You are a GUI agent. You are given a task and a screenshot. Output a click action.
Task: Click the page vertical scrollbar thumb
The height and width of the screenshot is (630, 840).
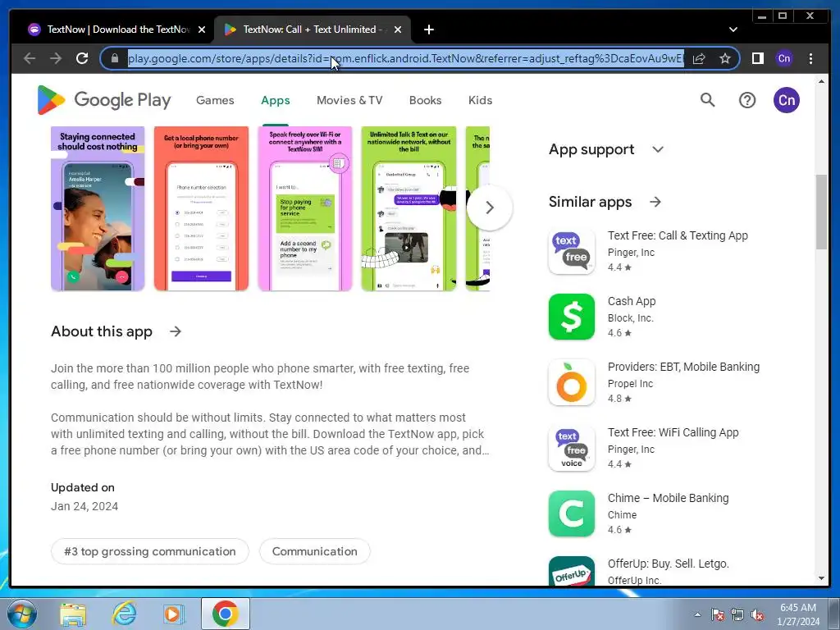pyautogui.click(x=821, y=212)
